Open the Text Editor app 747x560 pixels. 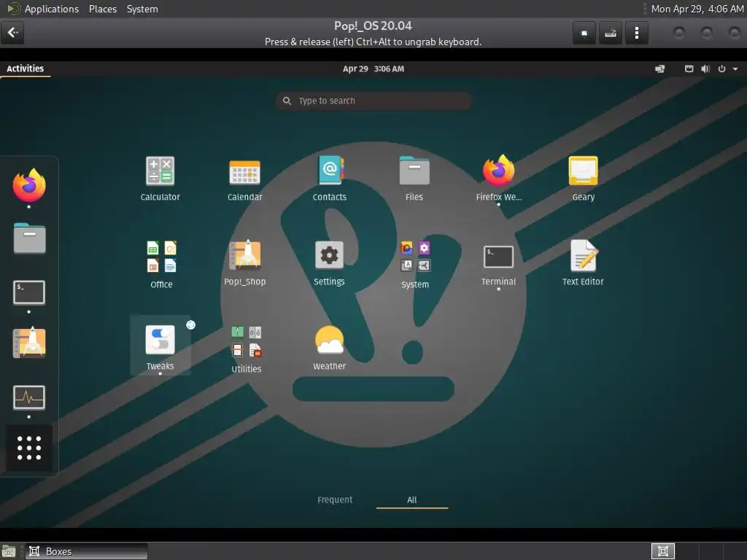tap(583, 262)
